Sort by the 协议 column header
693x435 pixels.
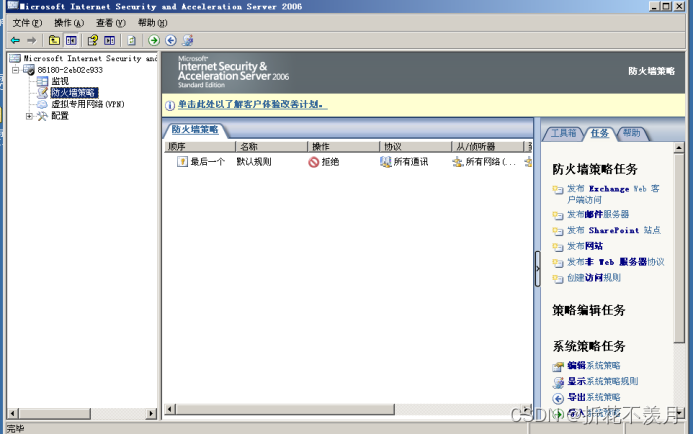(415, 146)
